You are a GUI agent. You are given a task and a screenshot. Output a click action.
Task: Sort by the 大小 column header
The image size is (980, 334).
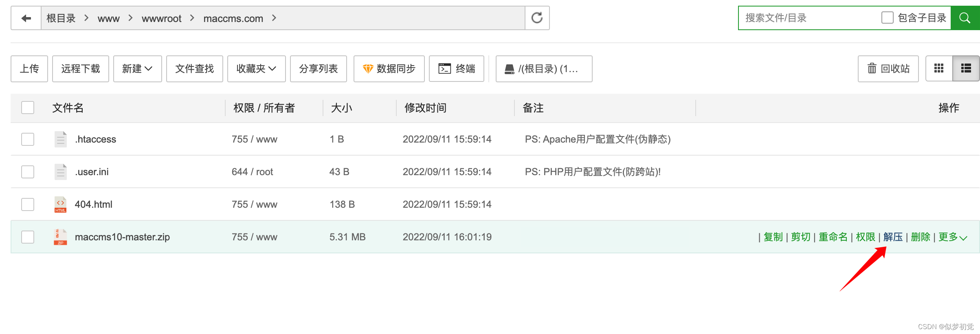342,108
